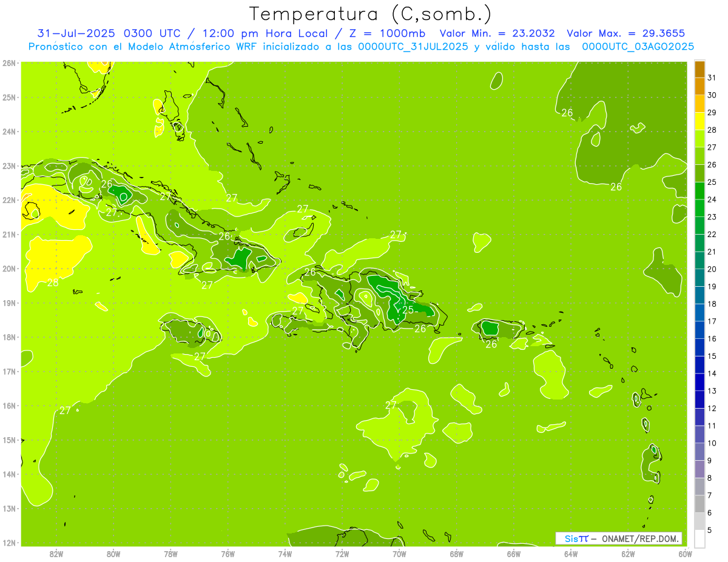Click the 26N latitude axis label
The height and width of the screenshot is (562, 728).
point(8,63)
